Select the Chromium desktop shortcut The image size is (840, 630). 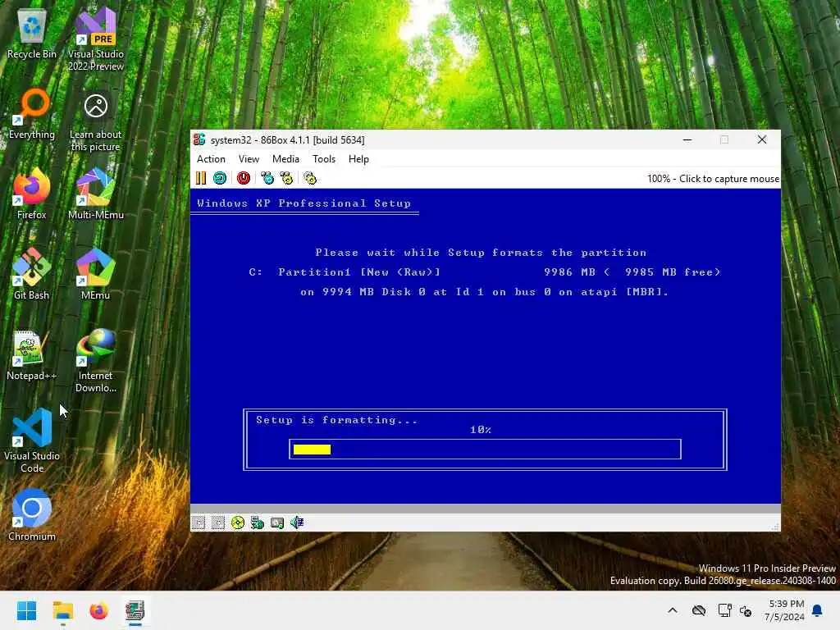32,515
